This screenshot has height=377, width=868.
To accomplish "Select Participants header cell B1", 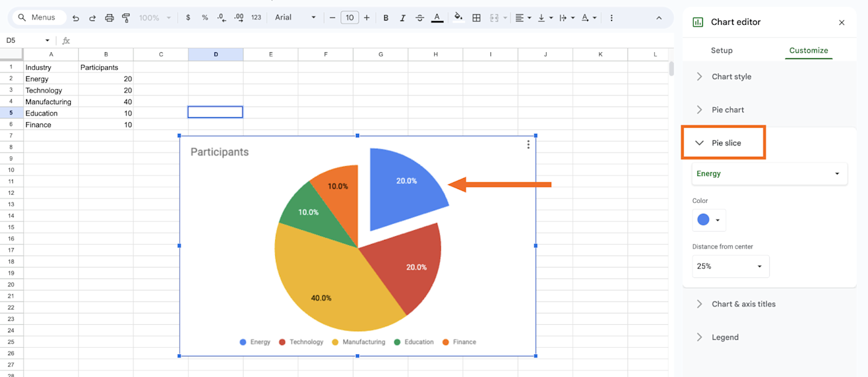I will pos(106,67).
